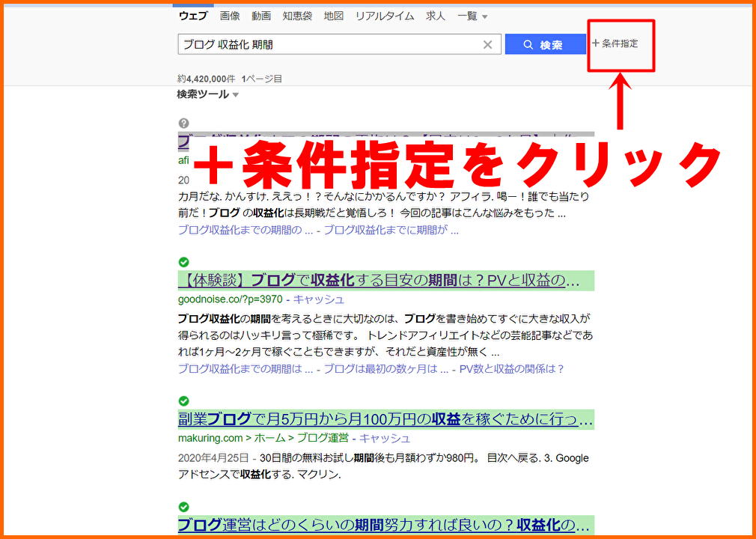The height and width of the screenshot is (539, 756).
Task: Click snippet text アドセンスで収益化する. マクリン.
Action: [x=260, y=475]
